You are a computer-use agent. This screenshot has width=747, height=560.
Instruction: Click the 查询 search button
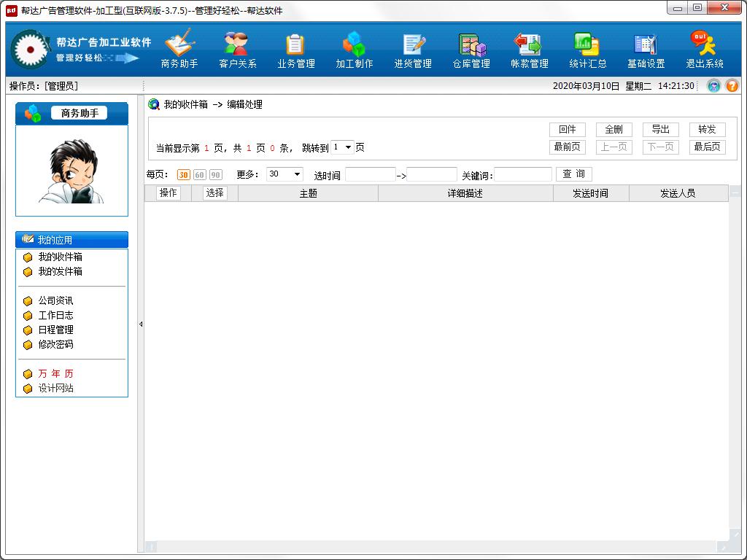[573, 174]
